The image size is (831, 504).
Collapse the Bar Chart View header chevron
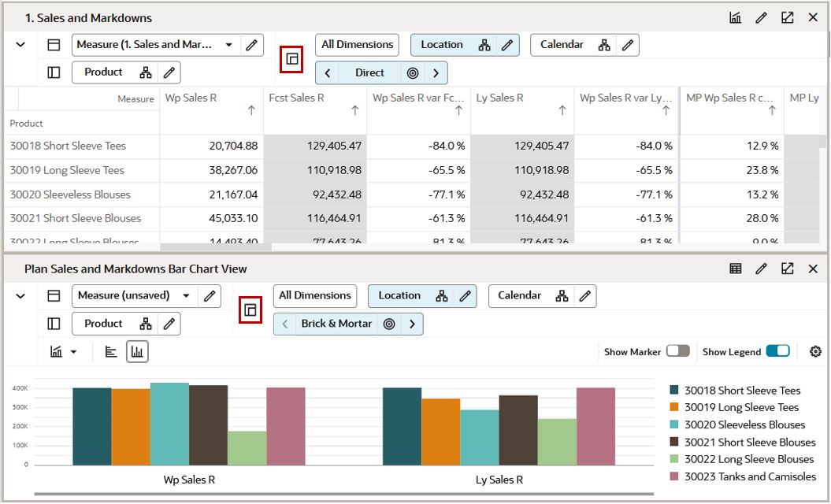20,296
